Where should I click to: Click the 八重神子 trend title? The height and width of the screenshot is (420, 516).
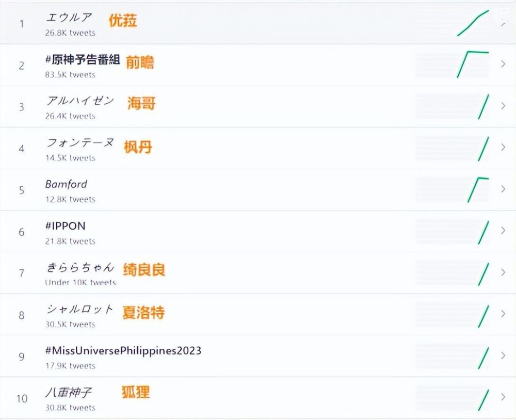69,392
